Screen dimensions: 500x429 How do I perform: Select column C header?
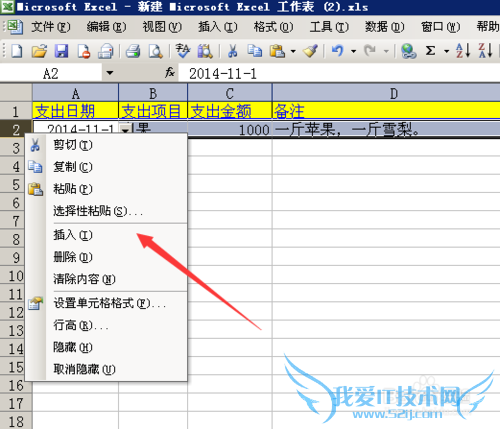click(230, 93)
